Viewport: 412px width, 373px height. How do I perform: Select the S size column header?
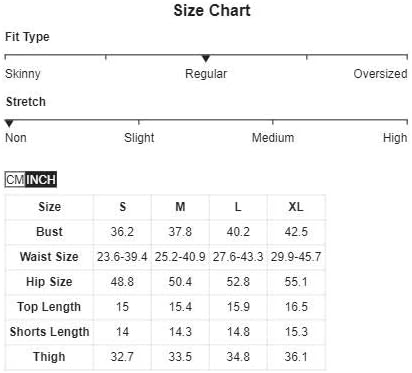pos(123,207)
